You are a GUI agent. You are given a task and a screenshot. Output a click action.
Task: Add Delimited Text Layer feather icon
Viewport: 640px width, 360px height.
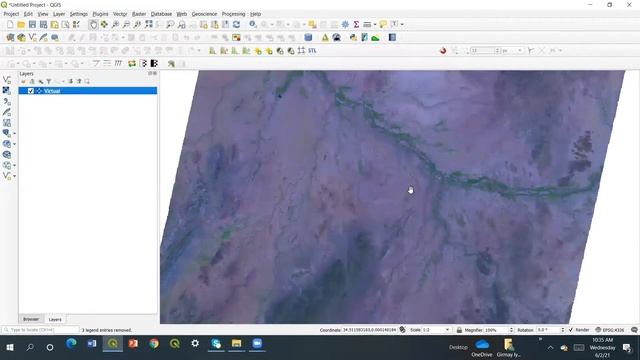[7, 112]
